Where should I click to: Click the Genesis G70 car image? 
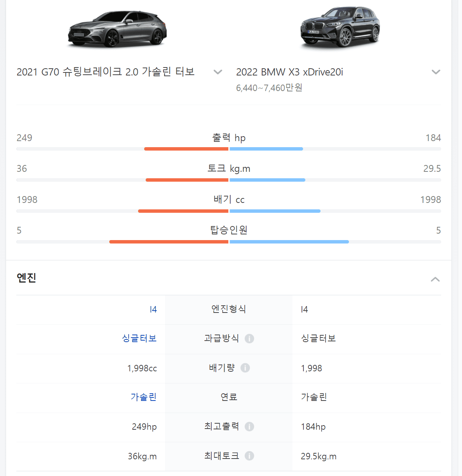coord(117,29)
